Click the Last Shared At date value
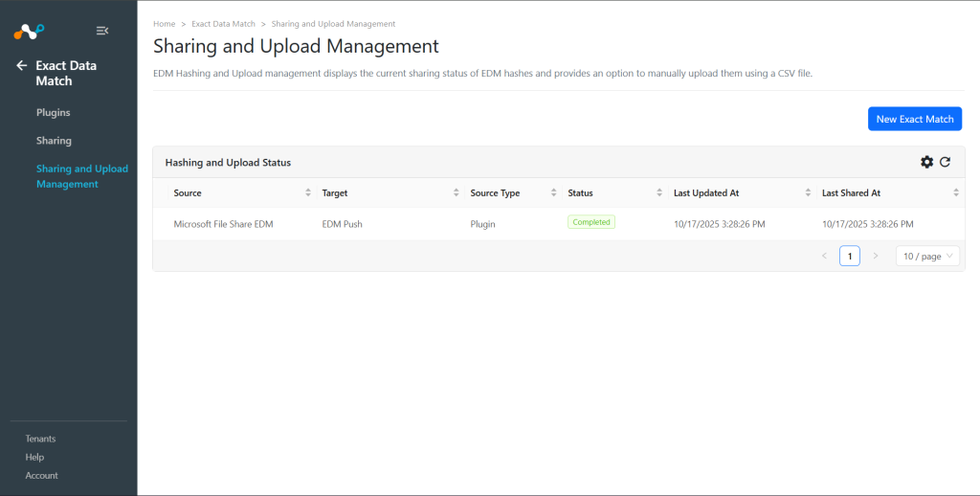The width and height of the screenshot is (980, 496). tap(867, 224)
